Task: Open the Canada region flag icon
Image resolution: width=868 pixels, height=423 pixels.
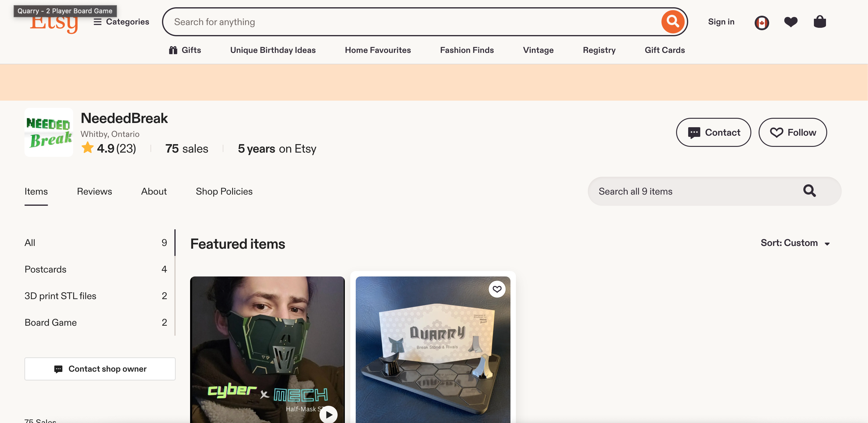Action: tap(762, 23)
